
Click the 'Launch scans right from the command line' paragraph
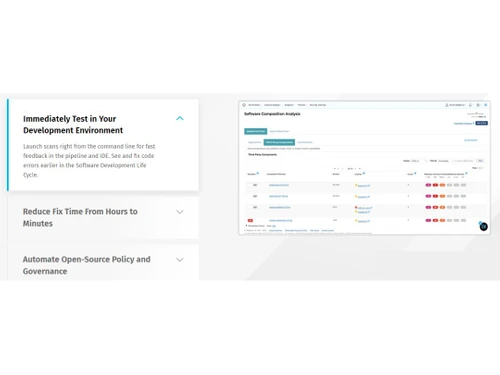pyautogui.click(x=89, y=160)
